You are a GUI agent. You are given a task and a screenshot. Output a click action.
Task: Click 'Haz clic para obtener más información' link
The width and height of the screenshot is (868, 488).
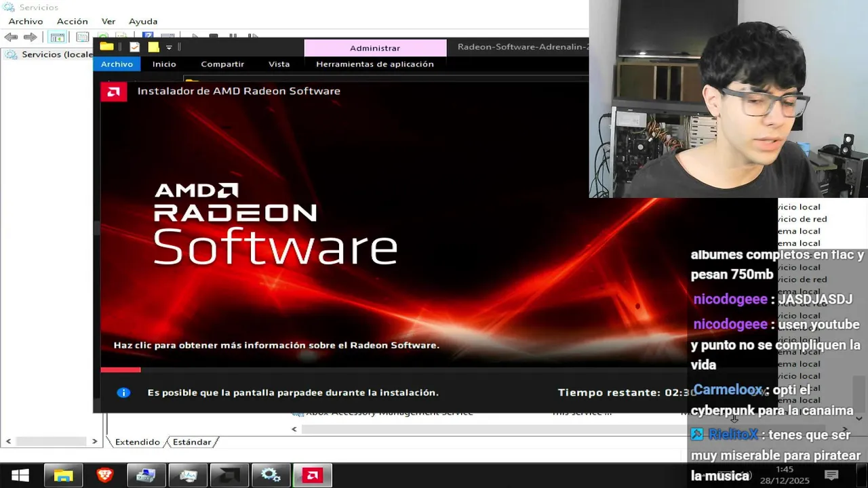point(276,345)
